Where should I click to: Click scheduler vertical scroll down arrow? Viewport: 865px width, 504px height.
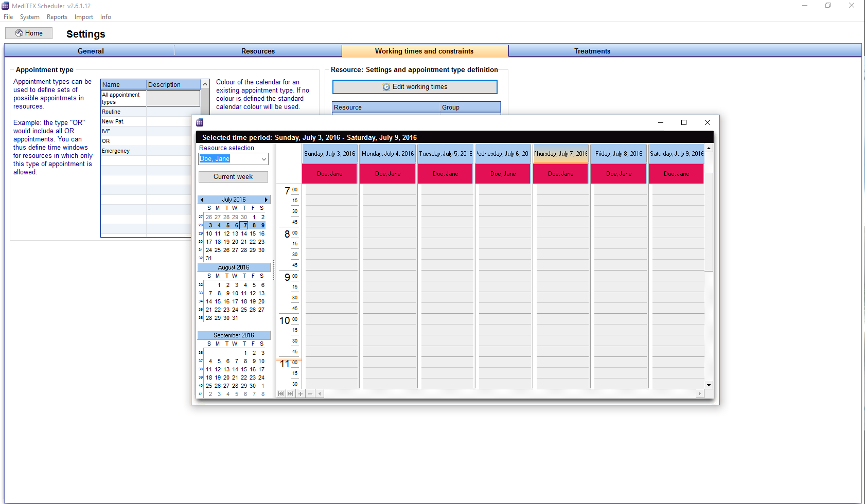(709, 385)
